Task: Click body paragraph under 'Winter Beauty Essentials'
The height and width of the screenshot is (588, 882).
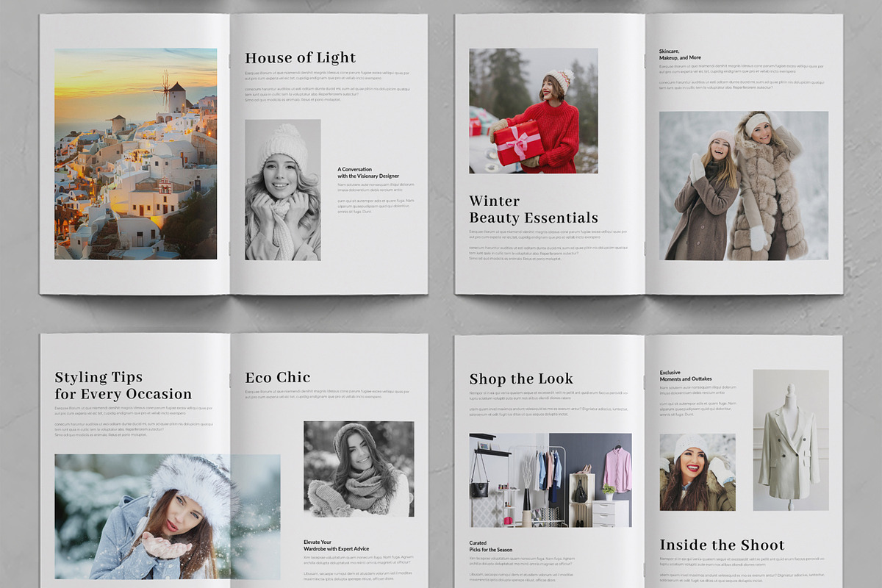Action: [548, 246]
